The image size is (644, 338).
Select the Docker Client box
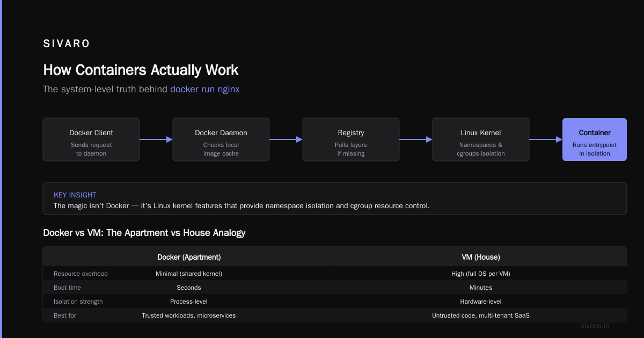(x=91, y=139)
